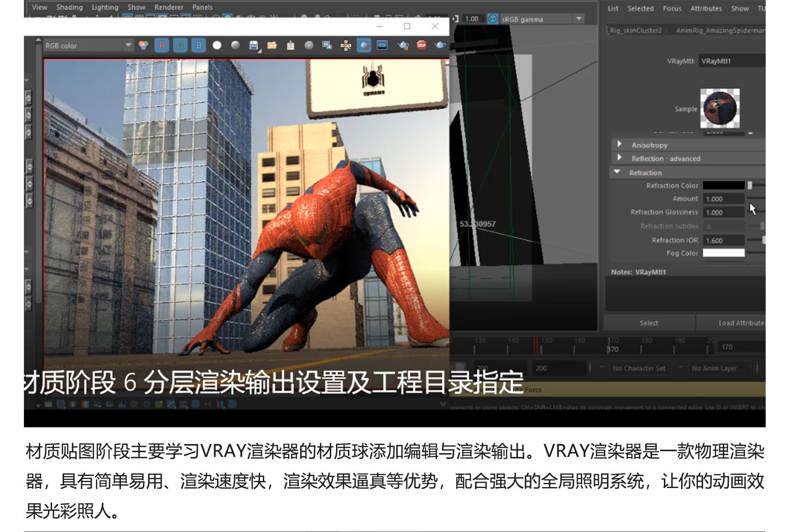The height and width of the screenshot is (532, 792).
Task: Save the rendered image floppy icon
Action: coord(254,45)
